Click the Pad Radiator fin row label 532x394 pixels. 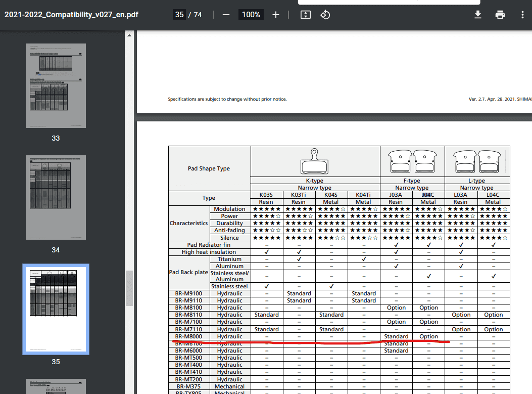tap(209, 245)
